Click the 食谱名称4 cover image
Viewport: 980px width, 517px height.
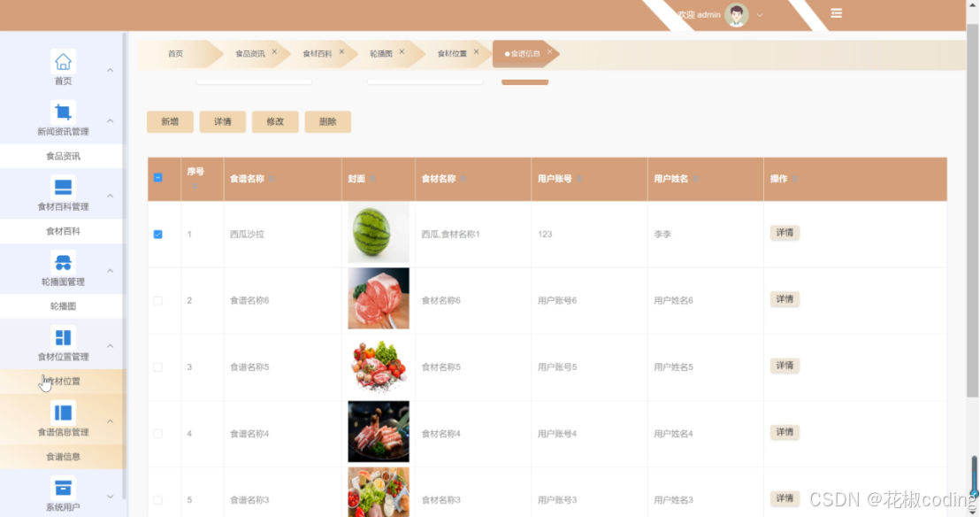click(x=379, y=432)
